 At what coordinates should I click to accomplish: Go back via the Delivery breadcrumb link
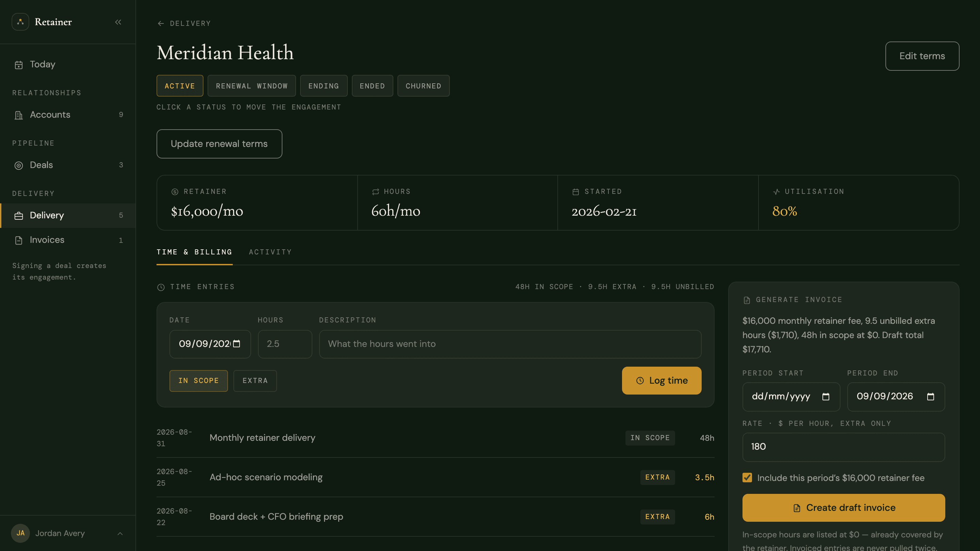pos(184,23)
